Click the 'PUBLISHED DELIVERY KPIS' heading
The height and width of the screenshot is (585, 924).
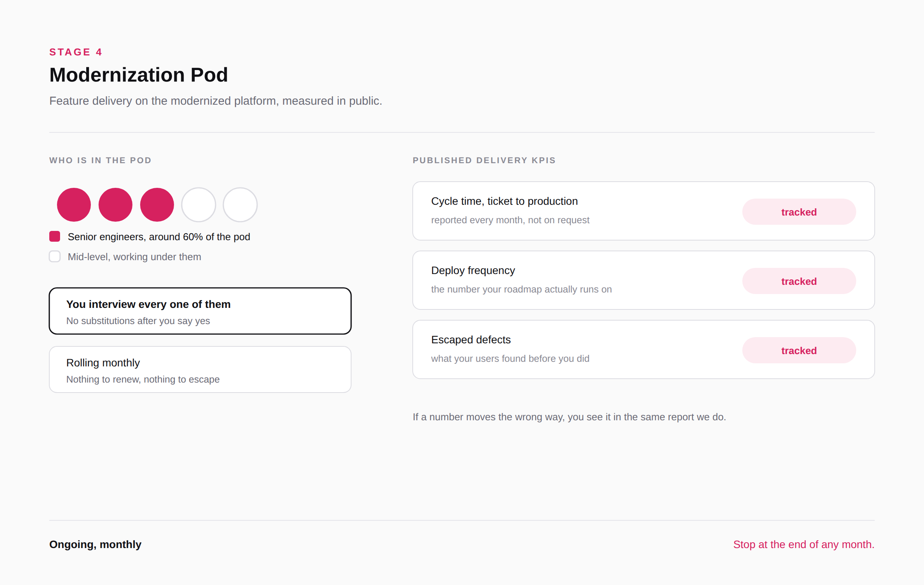484,160
